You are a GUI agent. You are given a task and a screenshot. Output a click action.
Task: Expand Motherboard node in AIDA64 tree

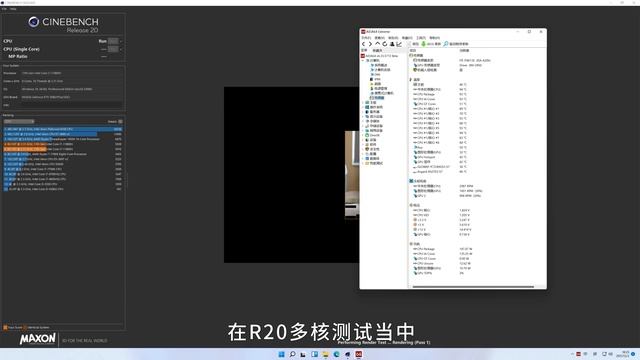coord(362,102)
